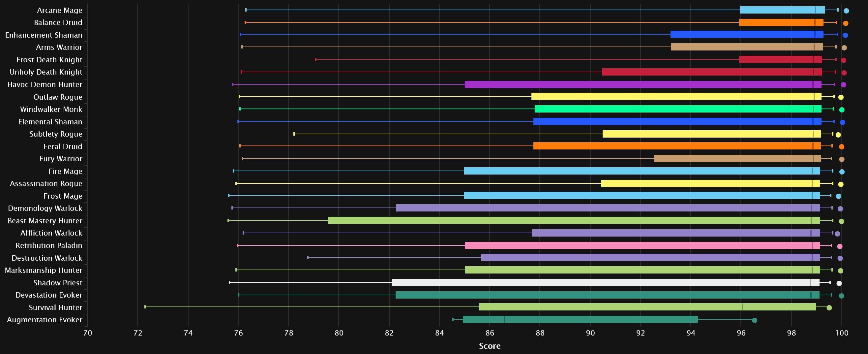This screenshot has height=354, width=868.
Task: Select the Balance Druid orange box bar
Action: pyautogui.click(x=781, y=22)
